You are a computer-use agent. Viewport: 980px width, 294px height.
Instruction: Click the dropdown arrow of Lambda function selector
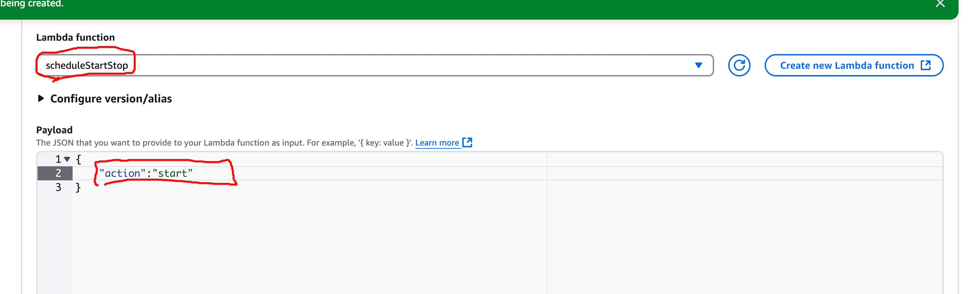coord(698,65)
